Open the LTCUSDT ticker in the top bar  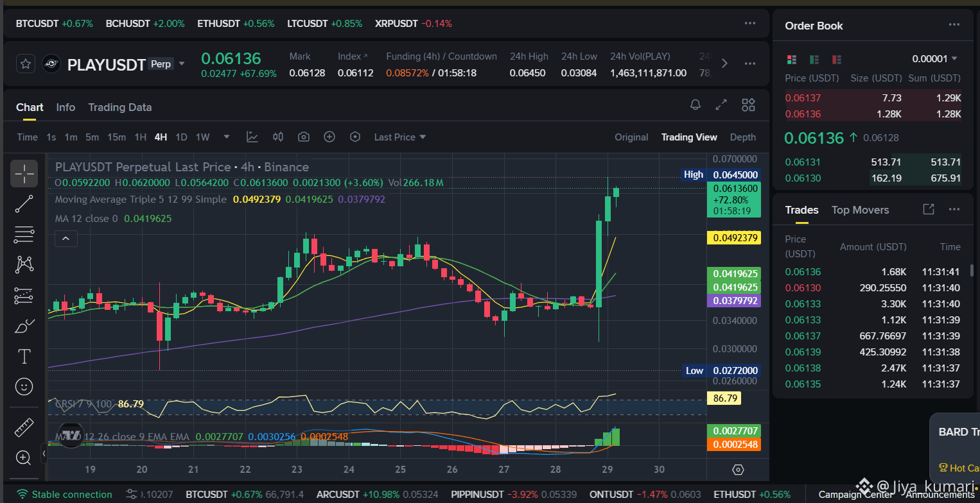click(325, 24)
